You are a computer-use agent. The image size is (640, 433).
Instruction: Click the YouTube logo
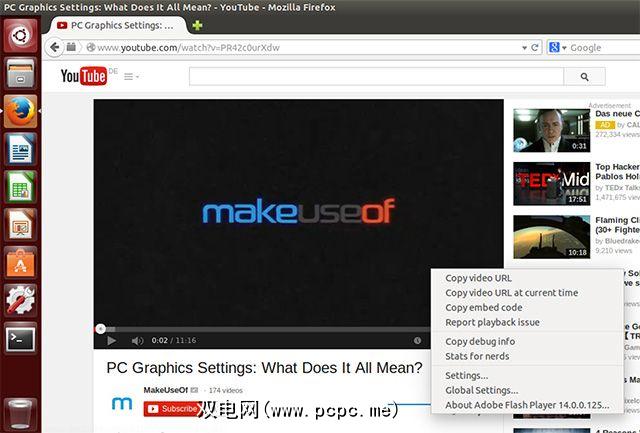[x=84, y=76]
